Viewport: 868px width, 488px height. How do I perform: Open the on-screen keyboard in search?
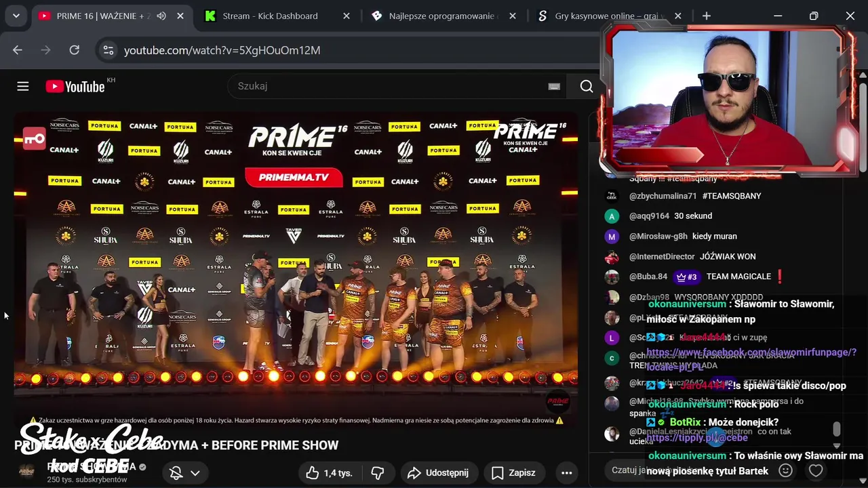pos(554,86)
